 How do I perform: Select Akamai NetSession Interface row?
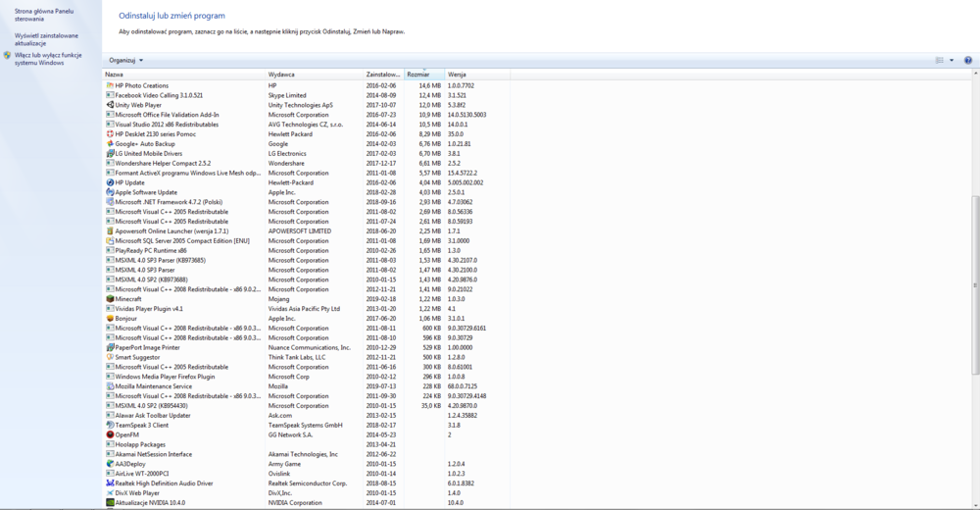306,454
